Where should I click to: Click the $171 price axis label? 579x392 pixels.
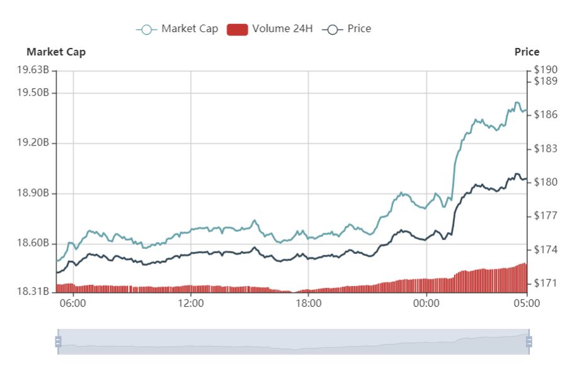coord(545,283)
